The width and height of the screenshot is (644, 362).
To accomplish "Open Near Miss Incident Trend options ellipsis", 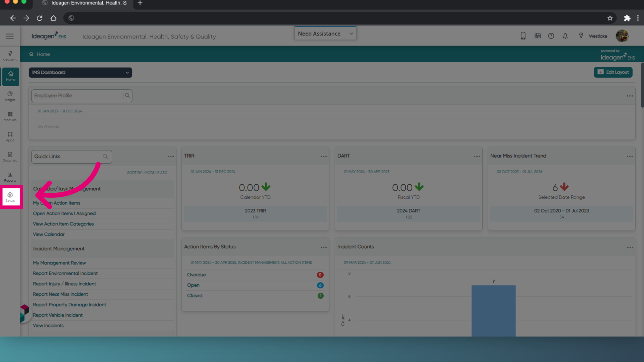I will point(630,157).
